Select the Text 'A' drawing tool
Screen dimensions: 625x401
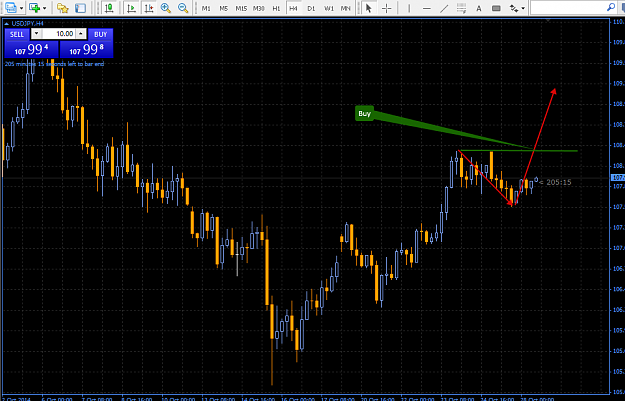click(479, 8)
